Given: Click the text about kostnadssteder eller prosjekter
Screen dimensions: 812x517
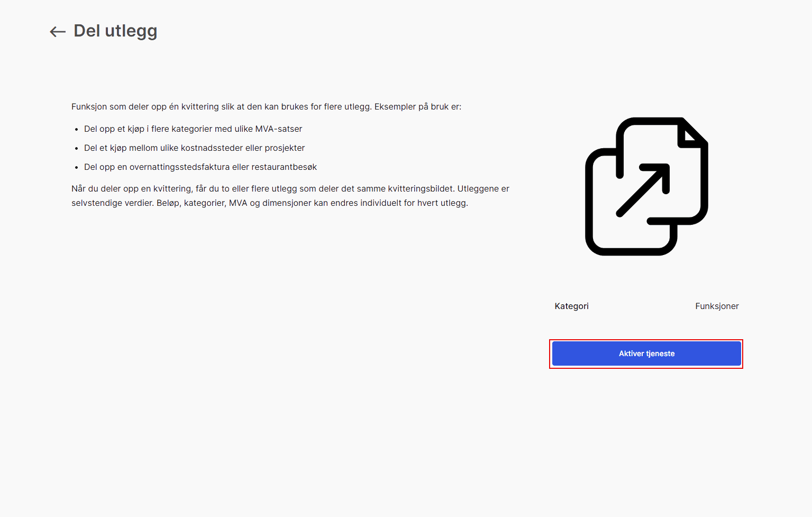Looking at the screenshot, I should tap(194, 148).
